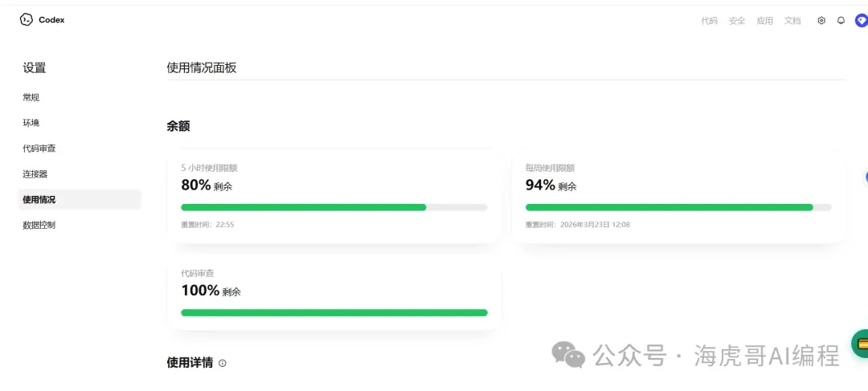Open the 文档 documentation link

[x=792, y=21]
